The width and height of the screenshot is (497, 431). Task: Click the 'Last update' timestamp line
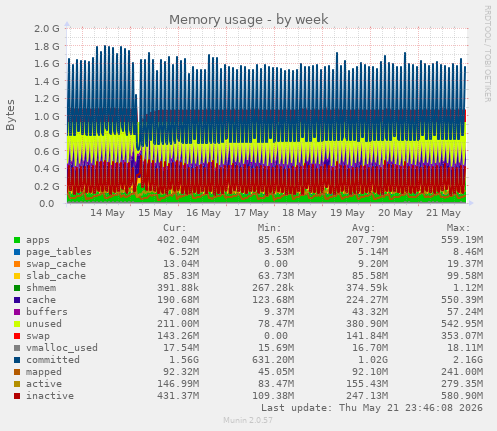tap(372, 408)
